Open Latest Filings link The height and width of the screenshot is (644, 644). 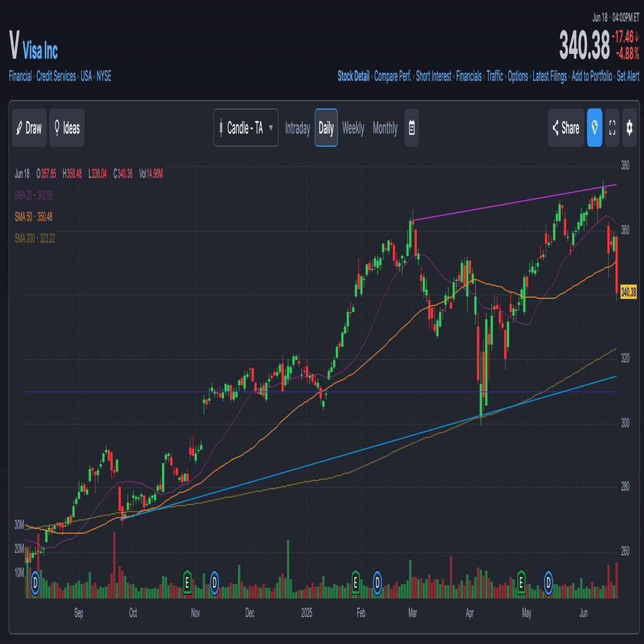click(x=549, y=76)
